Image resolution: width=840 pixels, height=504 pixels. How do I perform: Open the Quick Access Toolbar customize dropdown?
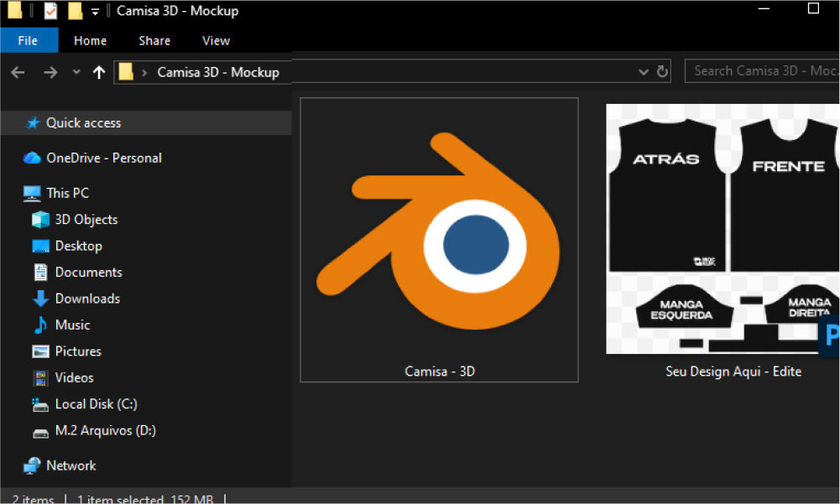[x=95, y=12]
